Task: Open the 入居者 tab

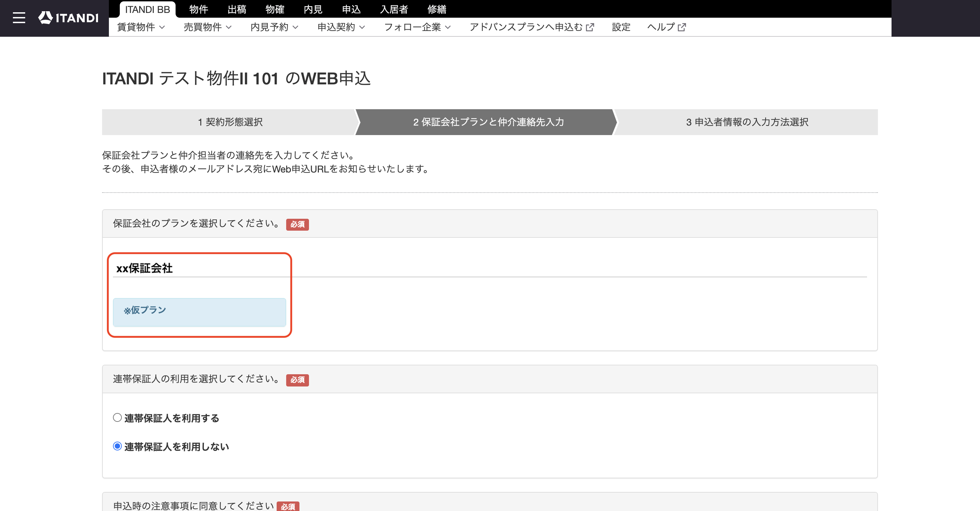Action: click(x=394, y=10)
